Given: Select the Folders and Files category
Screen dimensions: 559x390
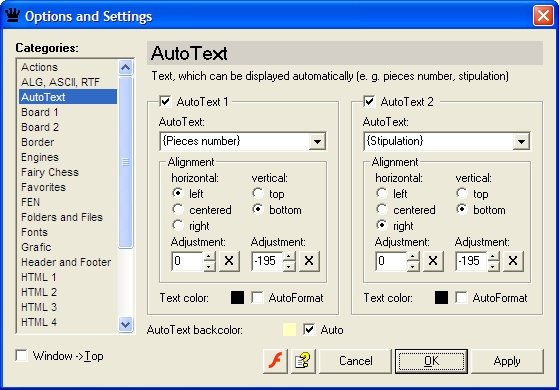Looking at the screenshot, I should 68,217.
